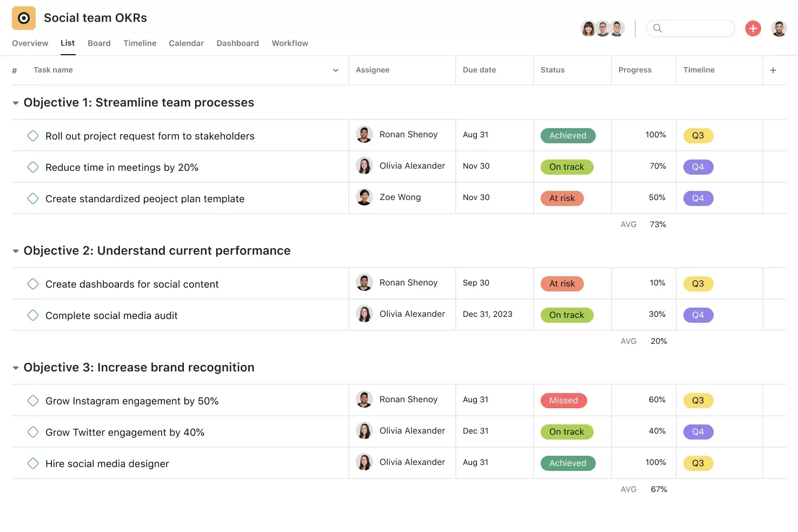
Task: Click the team member avatars group
Action: (x=602, y=28)
